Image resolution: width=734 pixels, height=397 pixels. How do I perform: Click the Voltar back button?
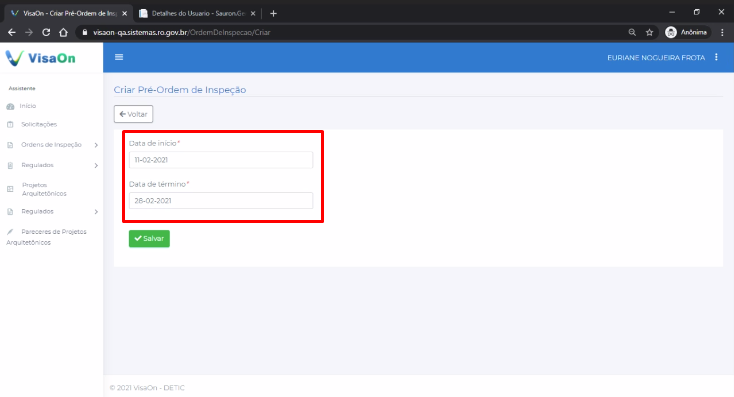pyautogui.click(x=133, y=114)
